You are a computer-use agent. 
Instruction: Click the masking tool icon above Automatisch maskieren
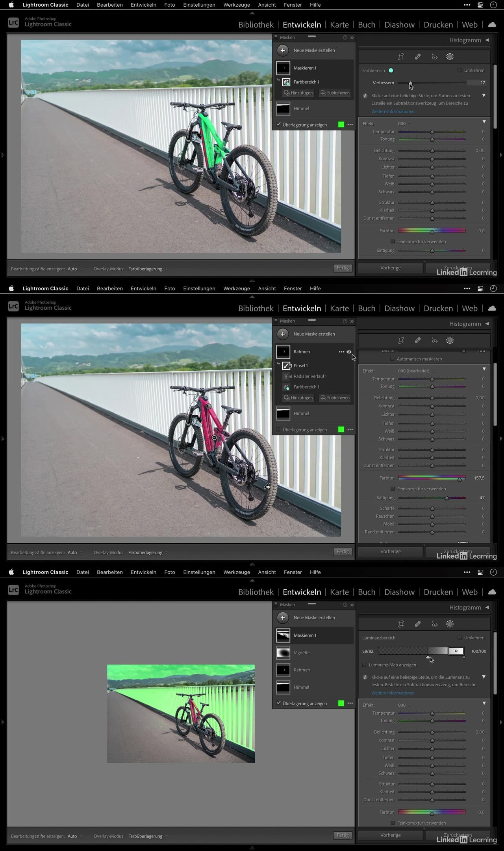[450, 340]
